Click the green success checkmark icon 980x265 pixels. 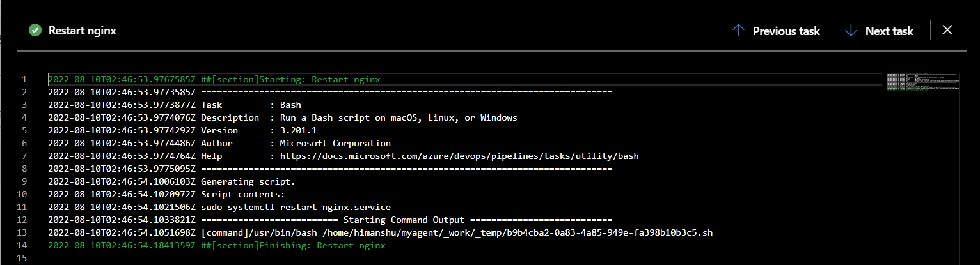tap(35, 31)
